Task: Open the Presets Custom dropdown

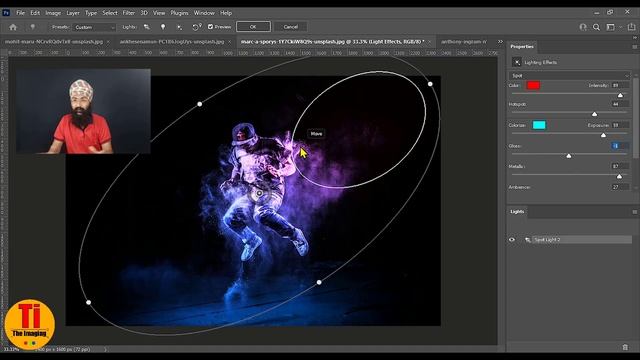Action: [94, 27]
